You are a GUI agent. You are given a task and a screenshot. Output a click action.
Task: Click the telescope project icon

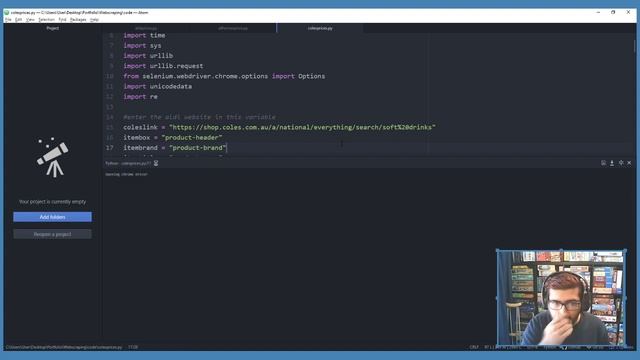(x=52, y=157)
